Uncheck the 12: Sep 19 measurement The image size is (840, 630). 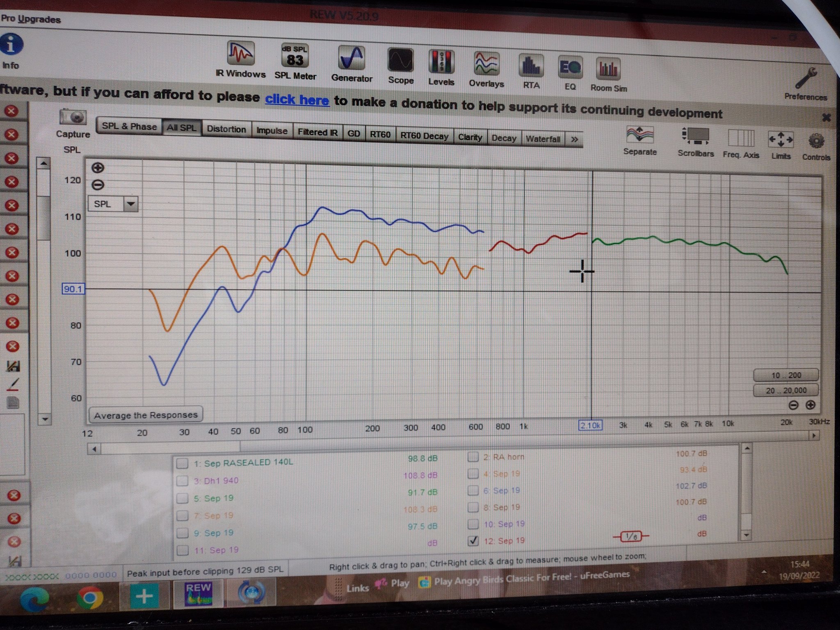[x=473, y=541]
